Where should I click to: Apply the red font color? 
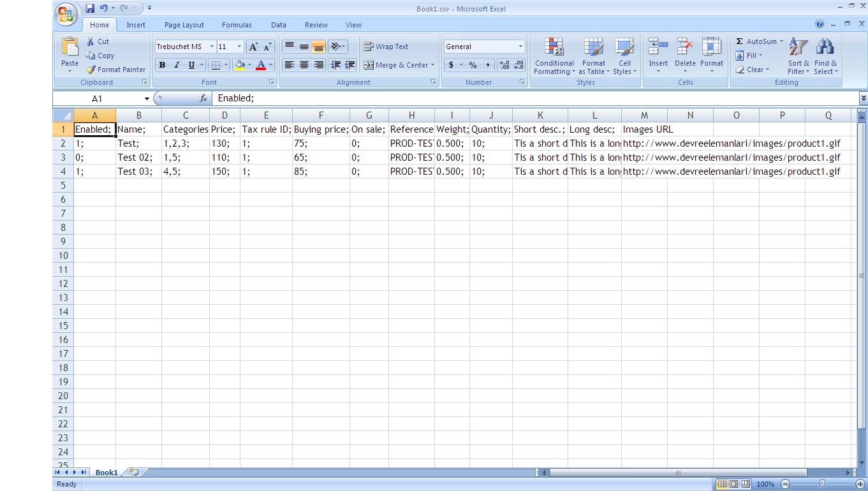[x=261, y=65]
